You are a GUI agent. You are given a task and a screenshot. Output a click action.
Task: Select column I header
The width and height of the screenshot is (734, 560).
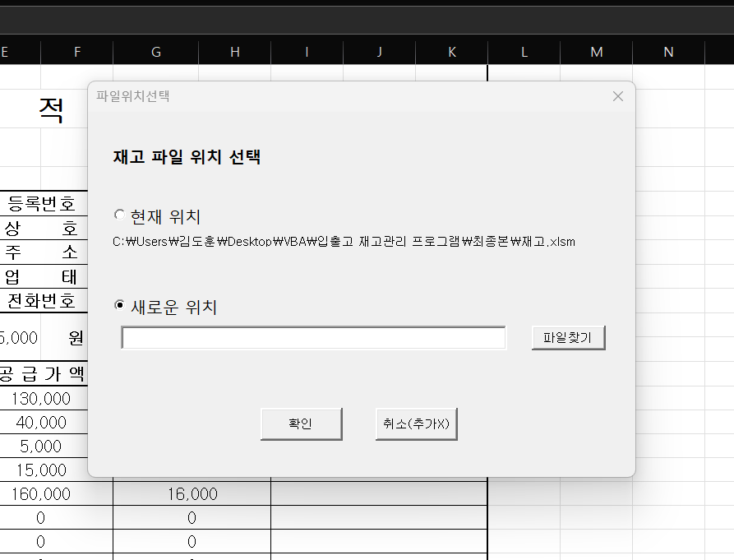click(307, 52)
